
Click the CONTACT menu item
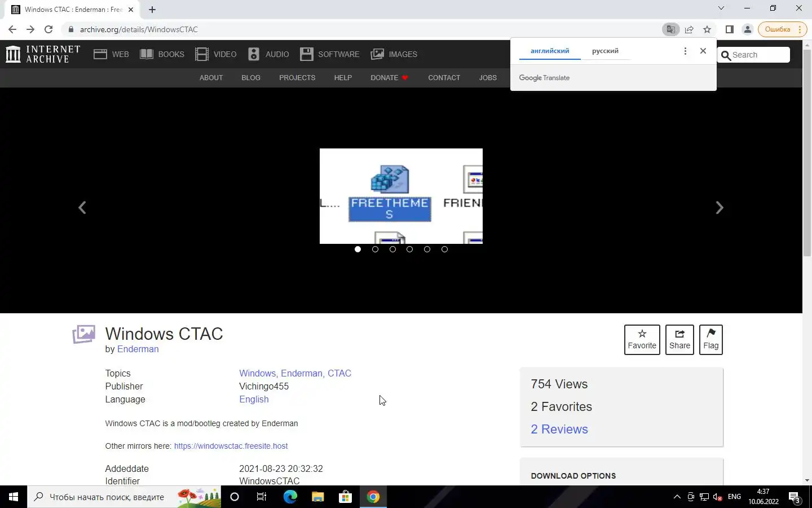click(444, 78)
